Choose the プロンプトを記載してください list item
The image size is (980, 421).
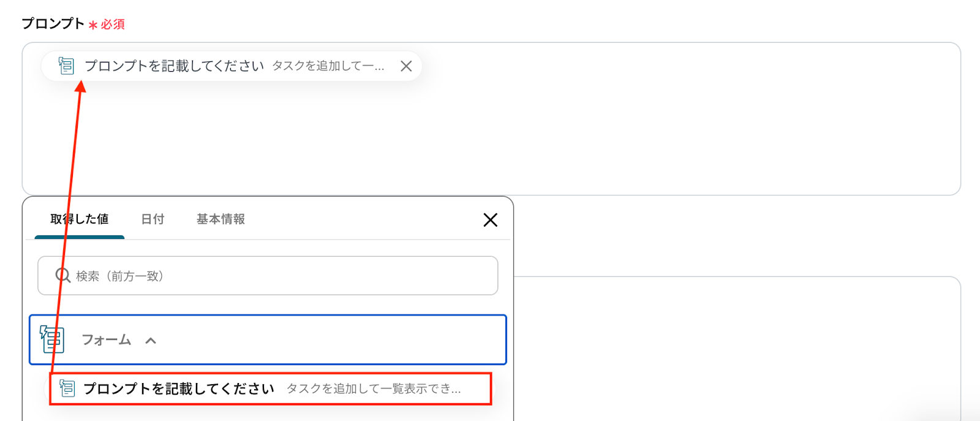pyautogui.click(x=179, y=389)
